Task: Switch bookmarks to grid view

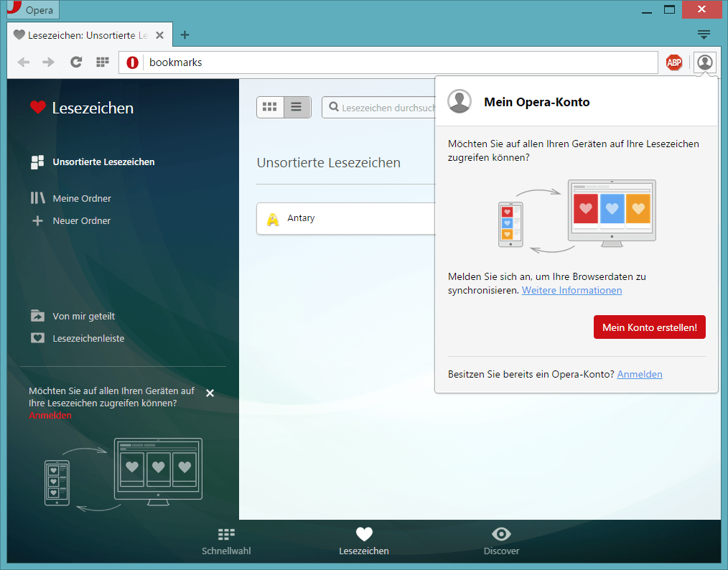Action: [270, 107]
